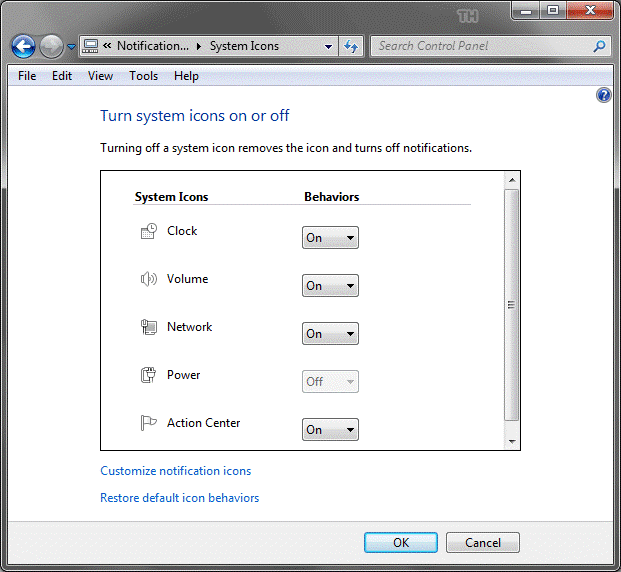Click the list scrollbar down arrow

click(512, 441)
